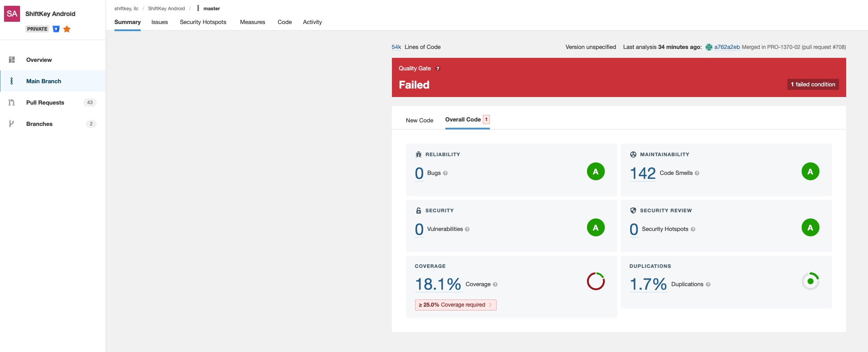Click the Branches sidebar icon
This screenshot has height=352, width=868.
click(12, 124)
